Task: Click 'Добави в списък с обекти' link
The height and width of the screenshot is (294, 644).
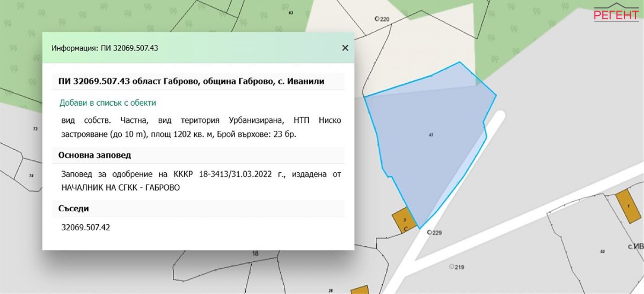Action: pyautogui.click(x=108, y=103)
